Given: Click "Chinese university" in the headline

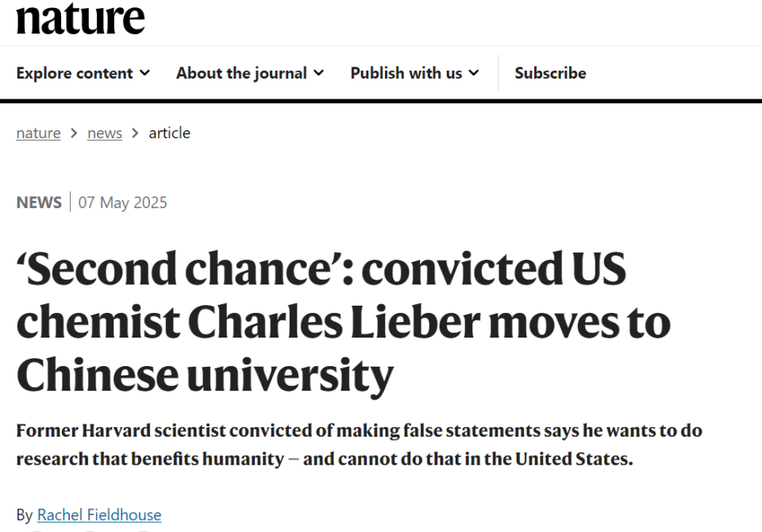Looking at the screenshot, I should [x=205, y=376].
